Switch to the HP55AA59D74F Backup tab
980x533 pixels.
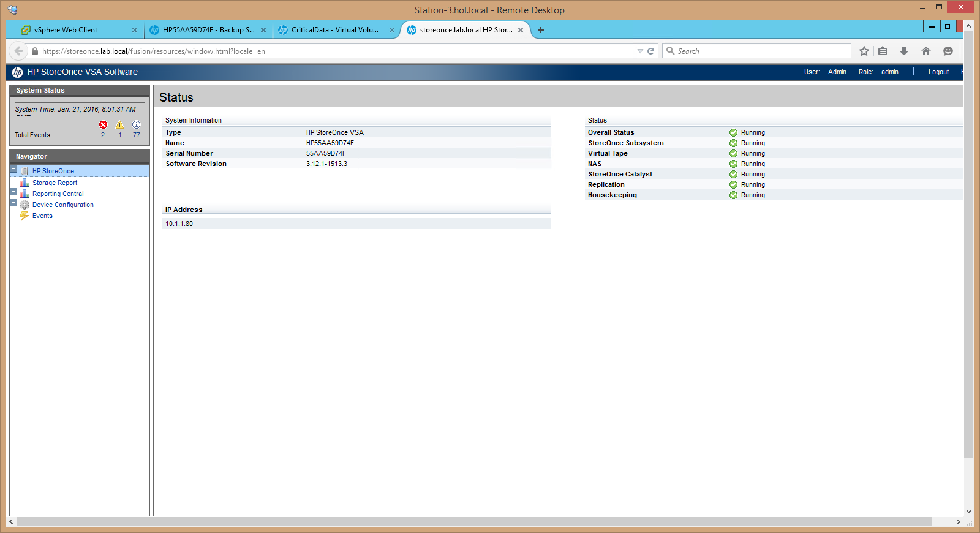[208, 30]
